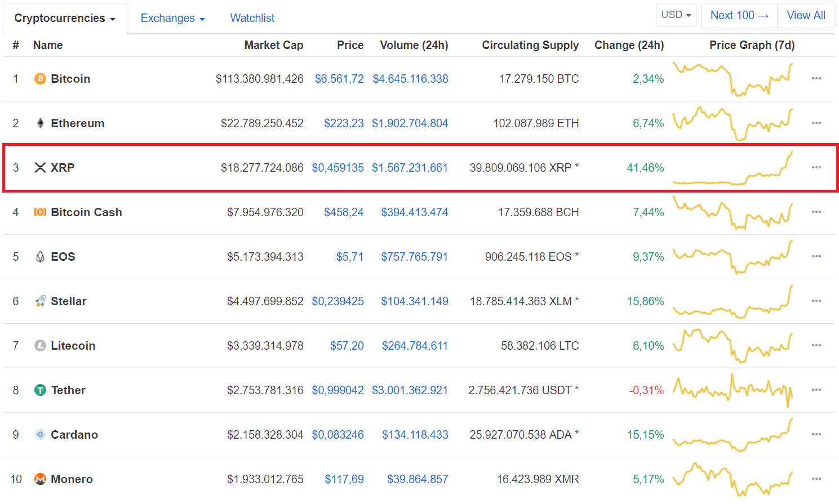Open the Litecoin name link
The height and width of the screenshot is (504, 839).
point(73,346)
